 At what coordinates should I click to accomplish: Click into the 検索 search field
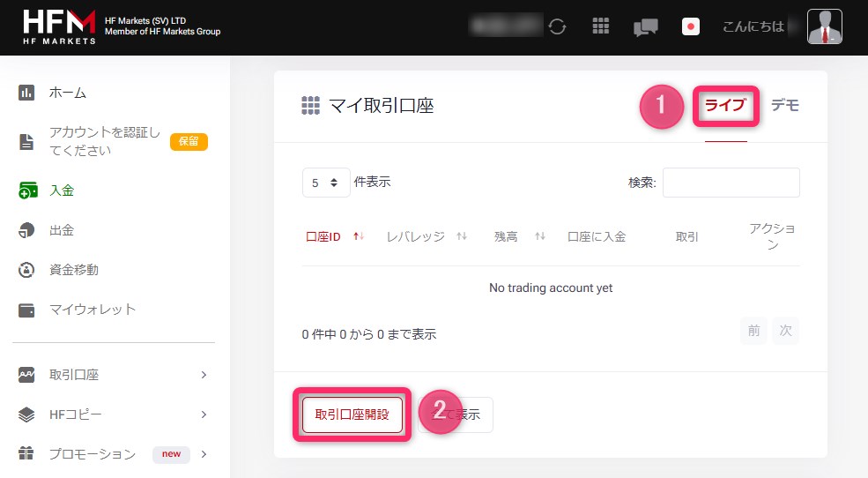[x=731, y=183]
